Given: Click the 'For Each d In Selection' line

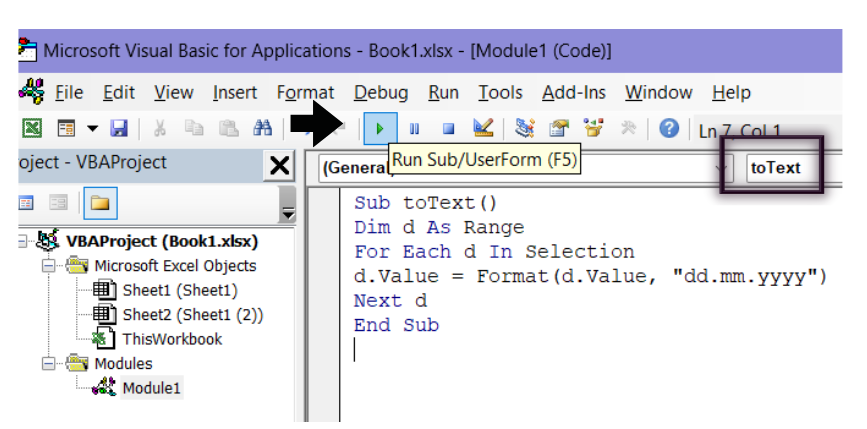Looking at the screenshot, I should (494, 252).
